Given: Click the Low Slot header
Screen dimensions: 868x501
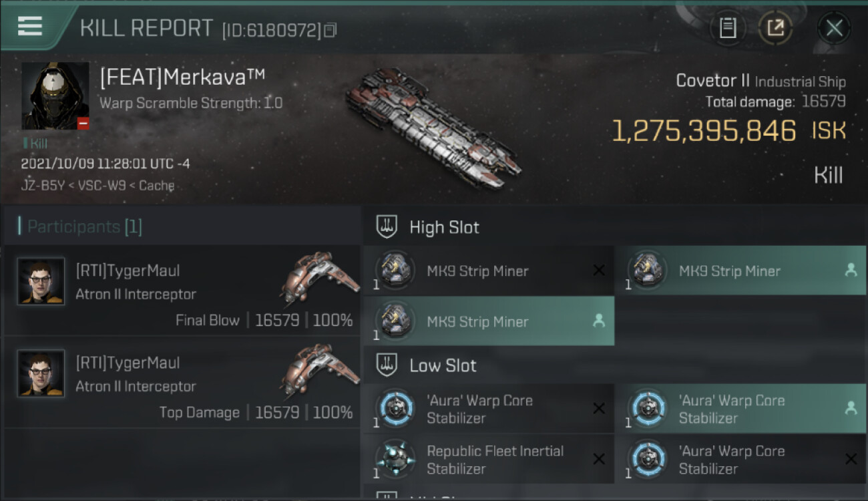Looking at the screenshot, I should (443, 365).
